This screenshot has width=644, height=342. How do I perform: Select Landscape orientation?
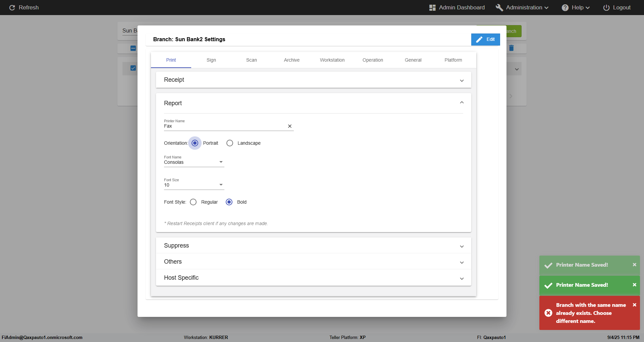pyautogui.click(x=230, y=143)
